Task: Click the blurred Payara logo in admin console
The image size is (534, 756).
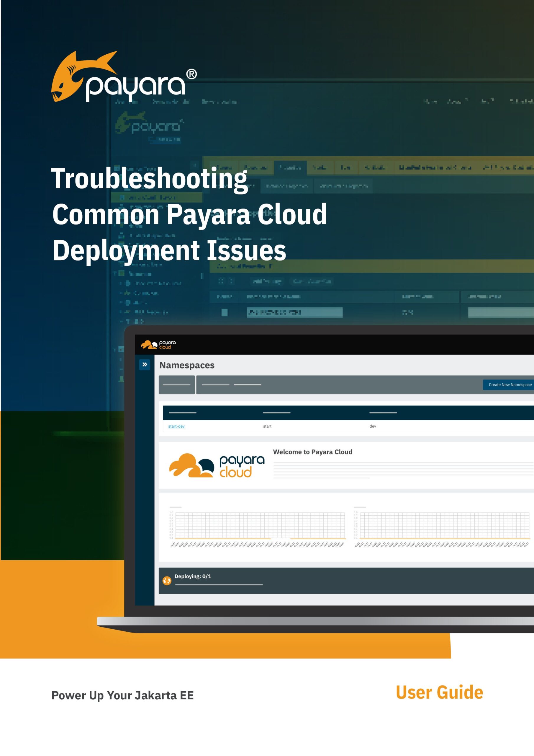Action: pyautogui.click(x=149, y=124)
